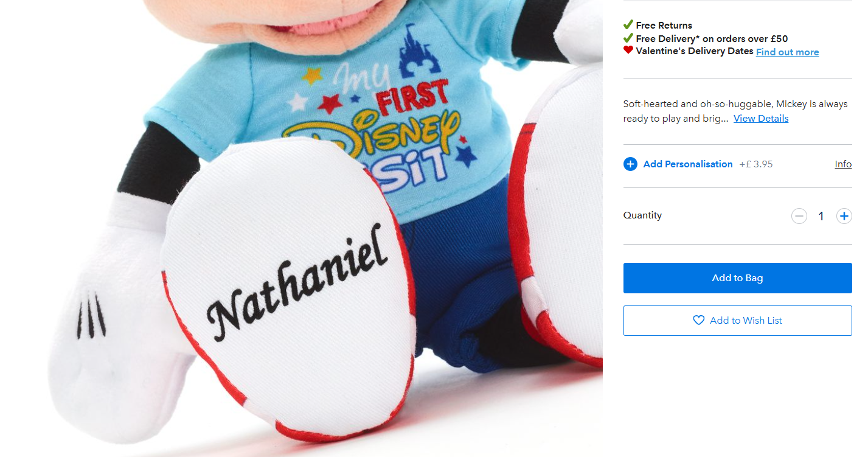Click the green checkmark beside Free Returns
This screenshot has height=457, width=868.
click(x=628, y=25)
